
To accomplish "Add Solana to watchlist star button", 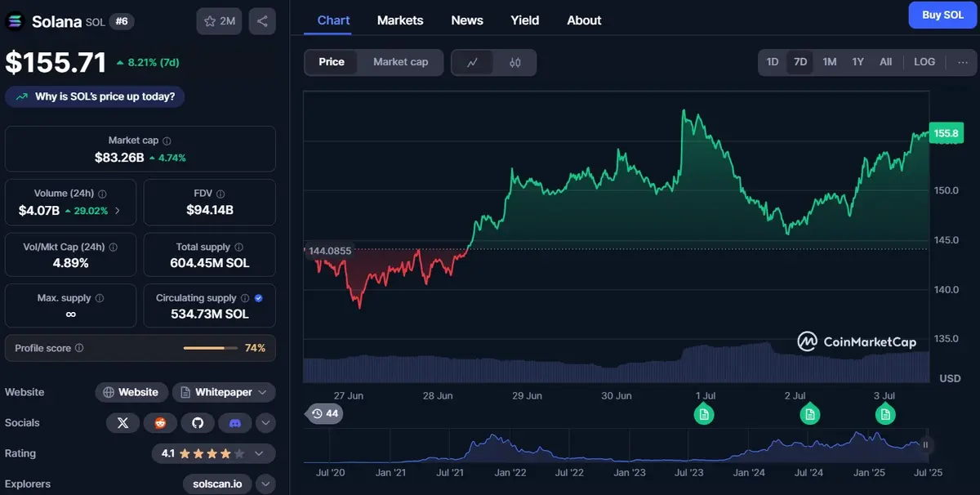I will (219, 21).
